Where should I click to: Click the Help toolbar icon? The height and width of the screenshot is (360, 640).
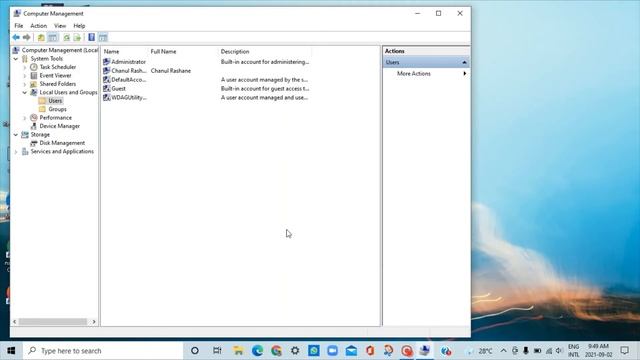point(91,38)
